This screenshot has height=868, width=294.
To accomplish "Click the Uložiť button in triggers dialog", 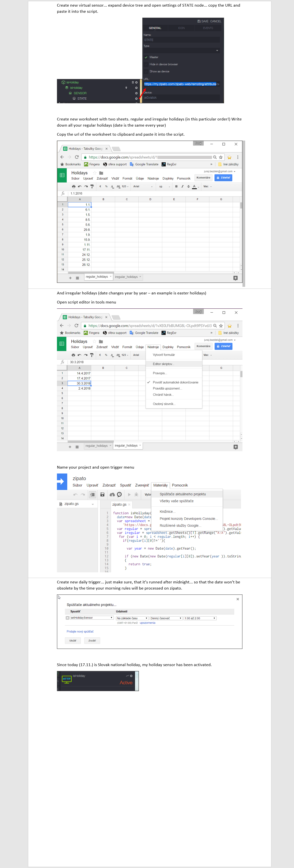I will pyautogui.click(x=73, y=641).
